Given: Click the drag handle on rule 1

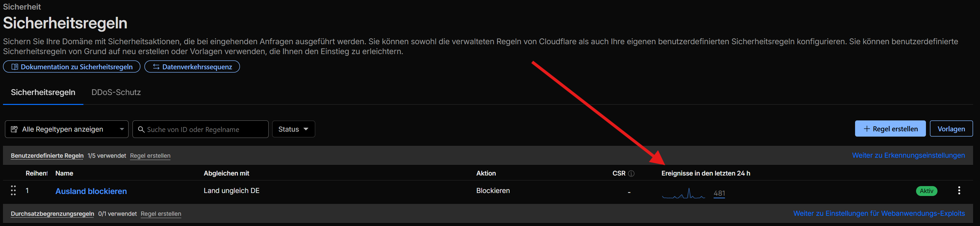Looking at the screenshot, I should click(x=13, y=191).
